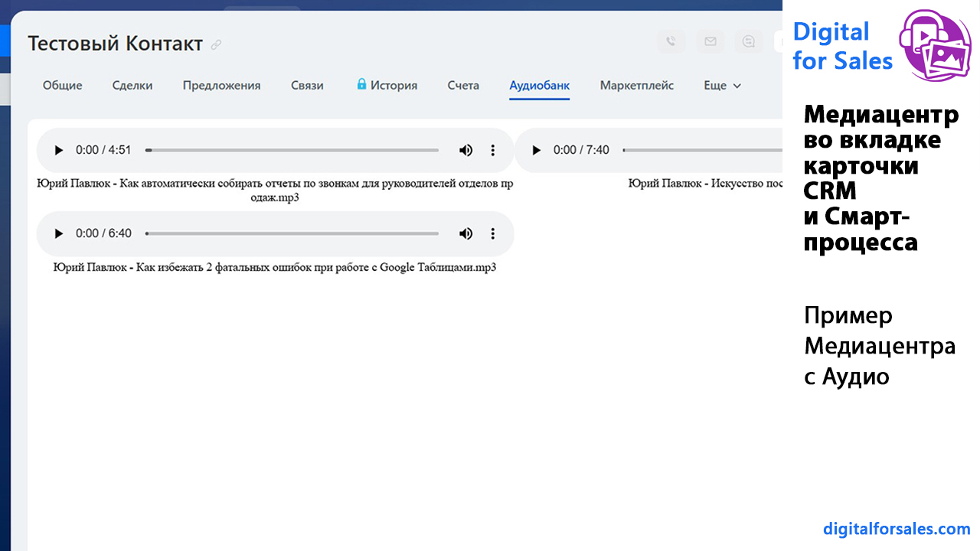Play the 7:40 audio track
Image resolution: width=980 pixels, height=551 pixels.
(536, 150)
